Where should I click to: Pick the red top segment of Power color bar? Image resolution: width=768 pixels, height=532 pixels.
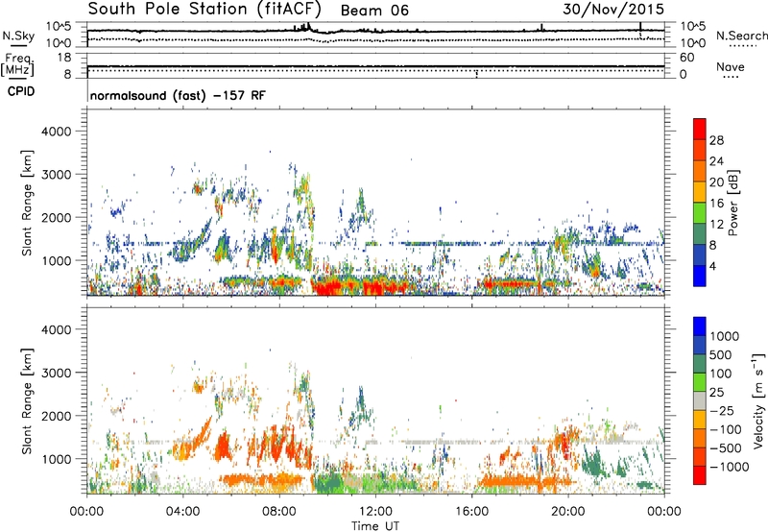point(700,129)
